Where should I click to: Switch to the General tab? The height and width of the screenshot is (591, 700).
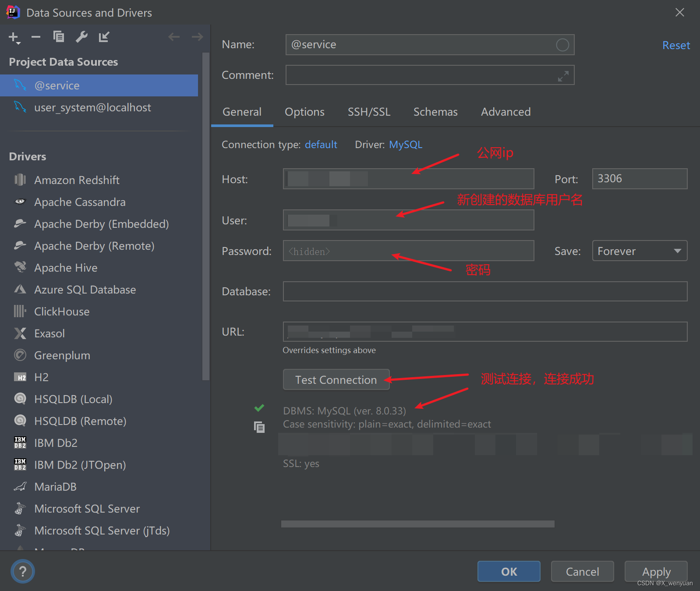(x=242, y=112)
